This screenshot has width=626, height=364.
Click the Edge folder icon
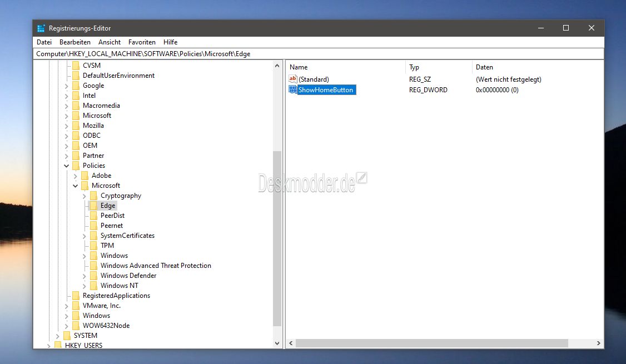[x=93, y=206]
